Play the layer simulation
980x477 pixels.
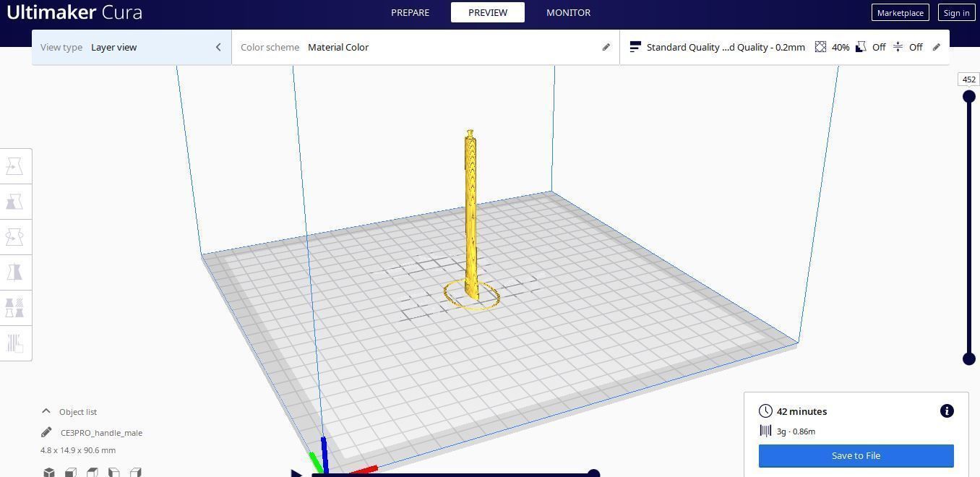pyautogui.click(x=296, y=473)
